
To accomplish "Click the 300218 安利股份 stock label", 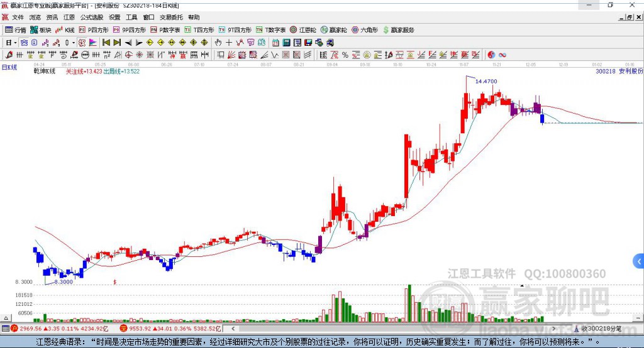I will click(619, 71).
